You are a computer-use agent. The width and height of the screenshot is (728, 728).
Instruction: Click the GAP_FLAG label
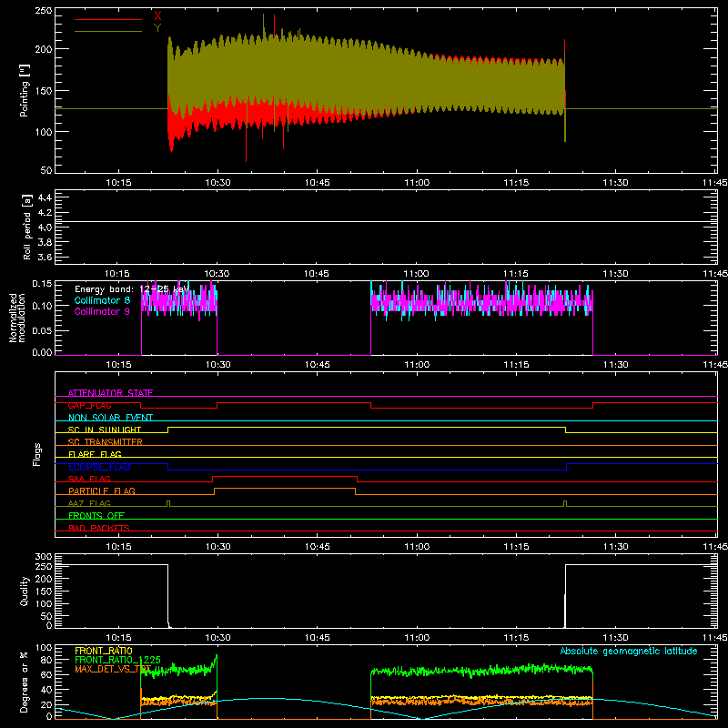[89, 405]
